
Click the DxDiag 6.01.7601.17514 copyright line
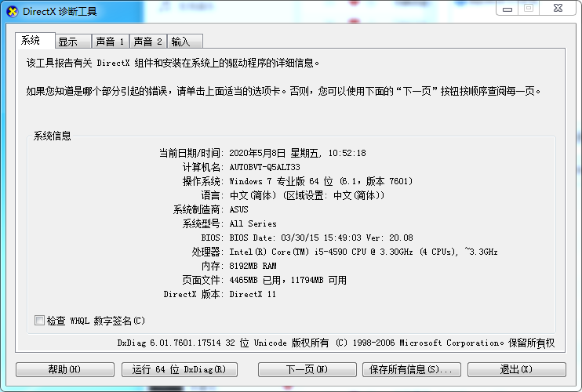336,343
